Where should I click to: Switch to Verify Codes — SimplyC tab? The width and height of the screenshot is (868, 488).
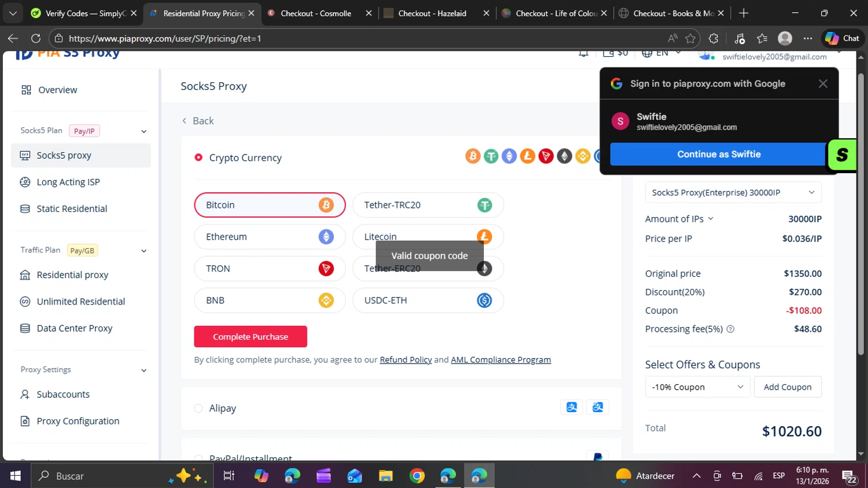pos(84,13)
